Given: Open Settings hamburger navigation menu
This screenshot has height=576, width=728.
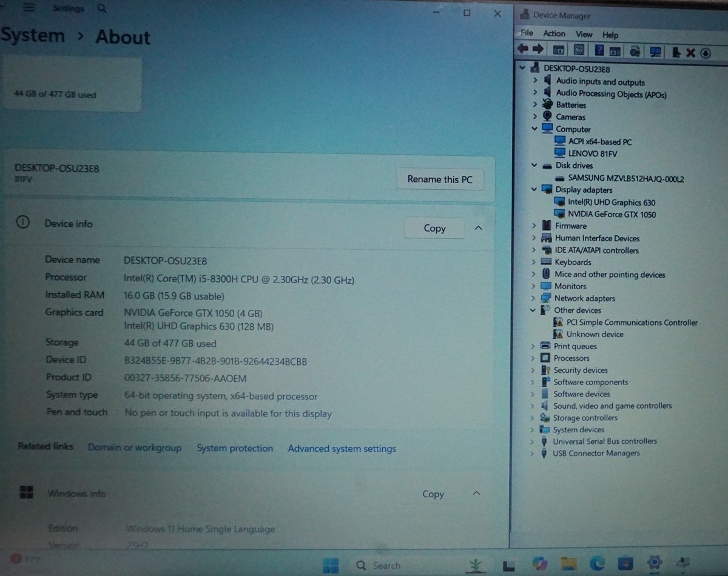Looking at the screenshot, I should pyautogui.click(x=29, y=8).
